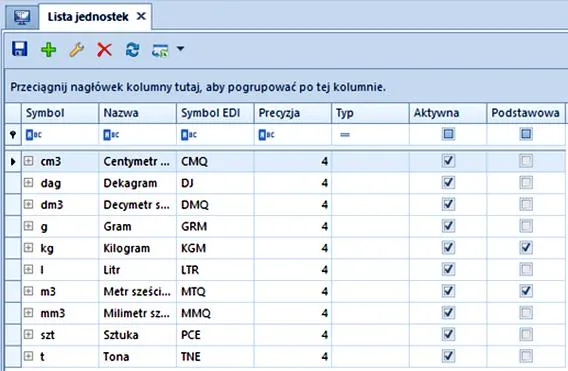The height and width of the screenshot is (371, 568).
Task: Expand the g row
Action: point(29,226)
